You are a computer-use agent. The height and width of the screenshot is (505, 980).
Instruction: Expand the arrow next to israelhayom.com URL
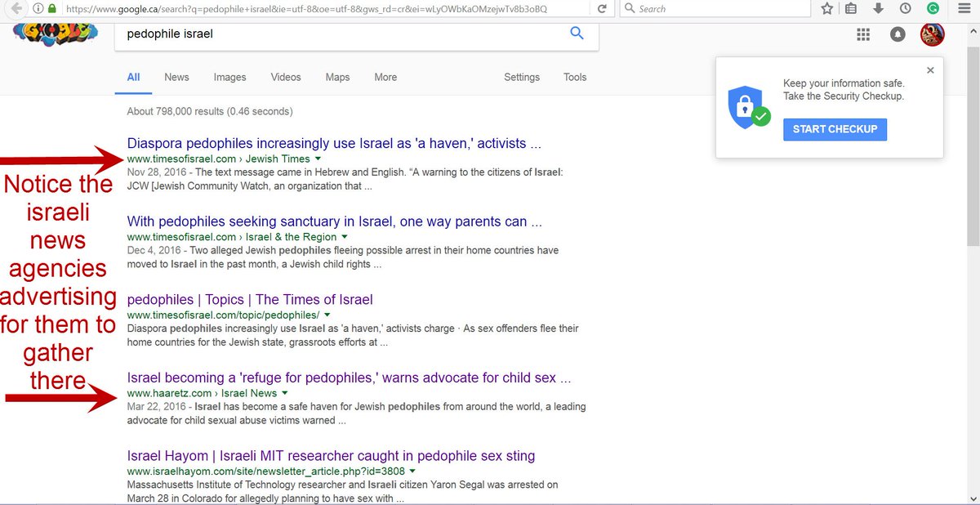412,471
